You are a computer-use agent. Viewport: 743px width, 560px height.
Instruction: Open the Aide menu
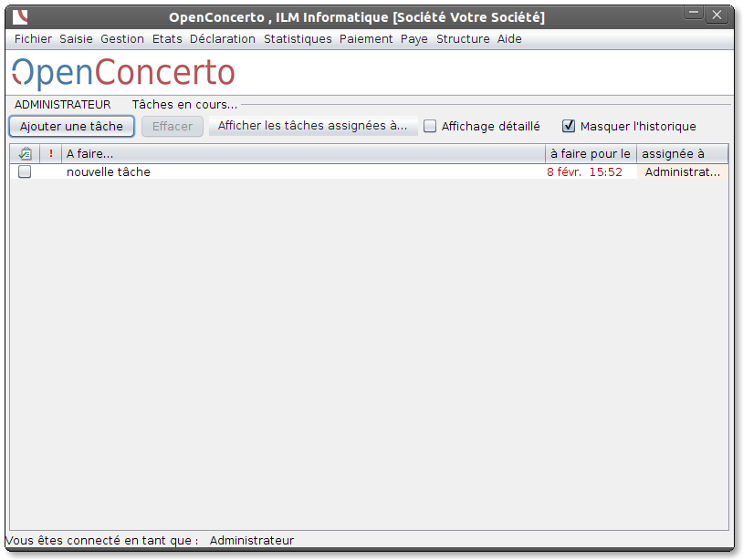coord(509,39)
